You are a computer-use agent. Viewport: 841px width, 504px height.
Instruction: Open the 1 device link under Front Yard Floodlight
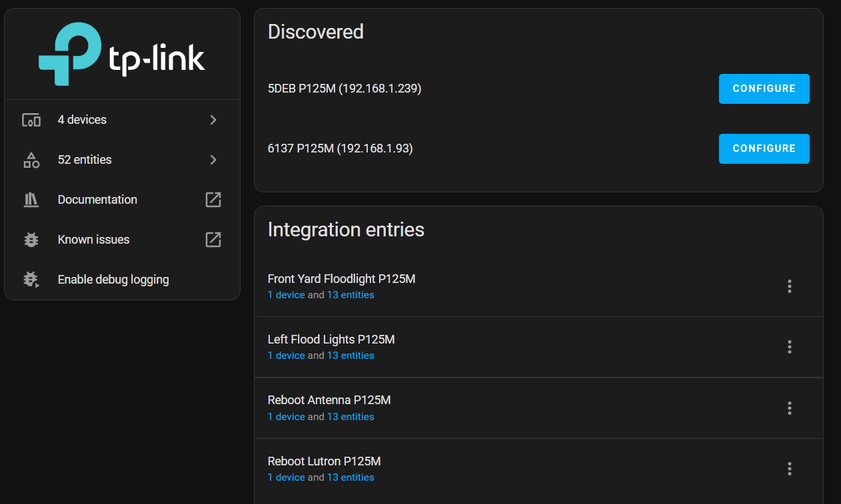click(286, 294)
